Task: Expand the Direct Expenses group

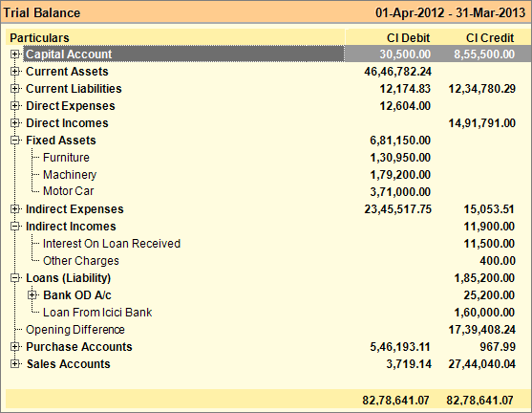Action: click(x=14, y=105)
